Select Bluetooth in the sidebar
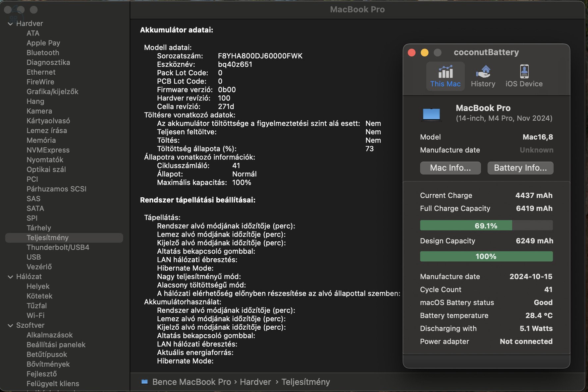Image resolution: width=588 pixels, height=392 pixels. [43, 52]
